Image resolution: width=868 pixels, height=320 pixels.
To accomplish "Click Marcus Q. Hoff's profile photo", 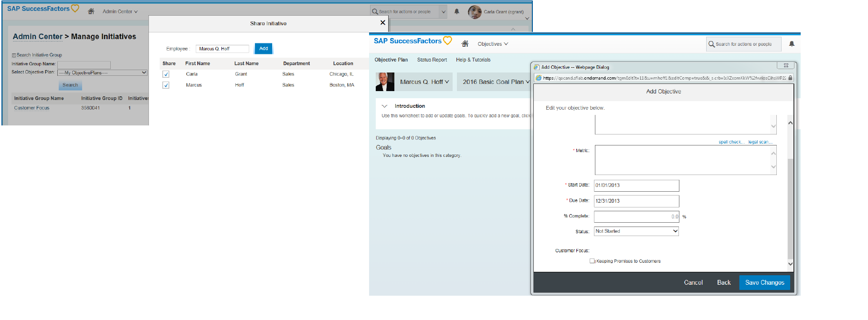I will pyautogui.click(x=385, y=82).
